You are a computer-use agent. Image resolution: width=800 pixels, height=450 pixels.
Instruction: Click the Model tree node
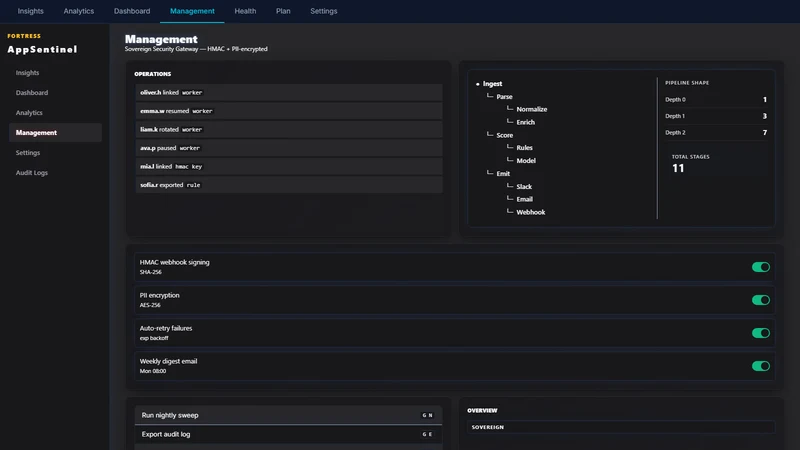point(526,161)
